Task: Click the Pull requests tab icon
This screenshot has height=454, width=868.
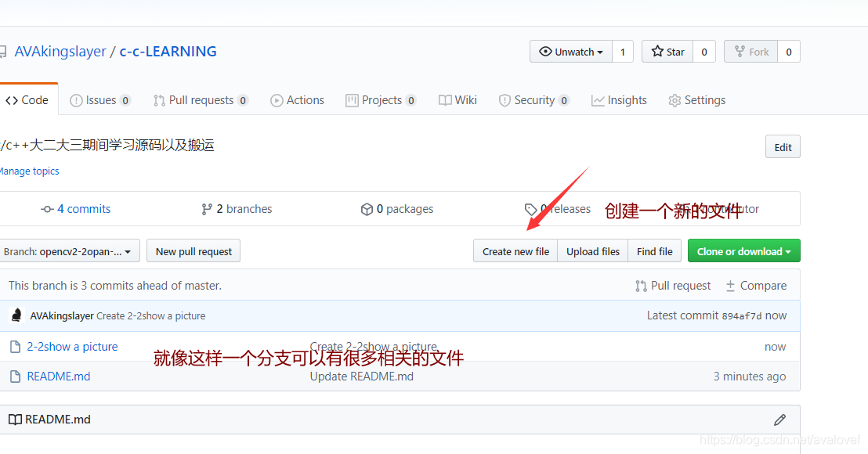Action: (160, 101)
